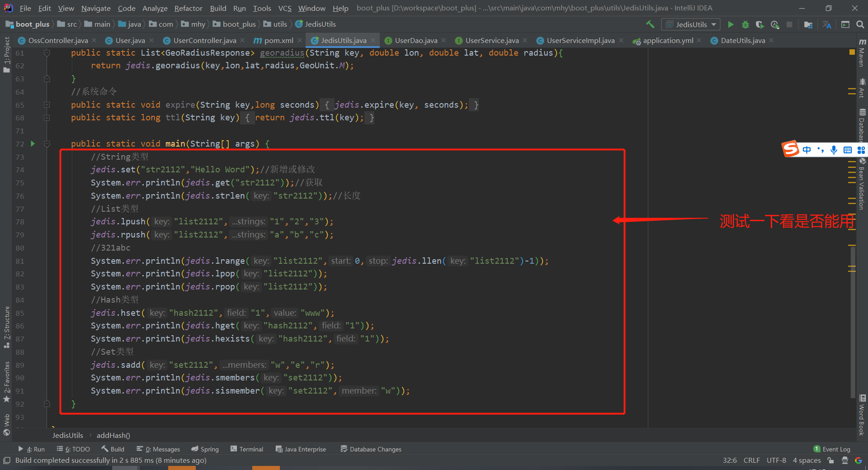This screenshot has height=470, width=868.
Task: Click the Sogou soft keyboard icon
Action: click(x=847, y=150)
